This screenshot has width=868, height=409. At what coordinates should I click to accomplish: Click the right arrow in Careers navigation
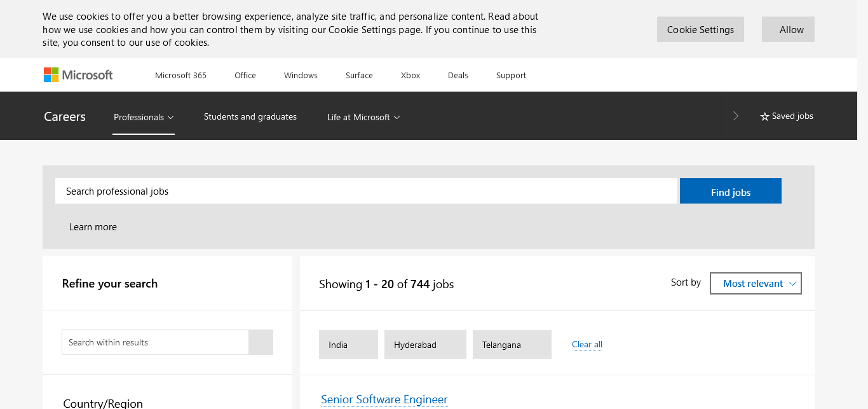click(736, 116)
